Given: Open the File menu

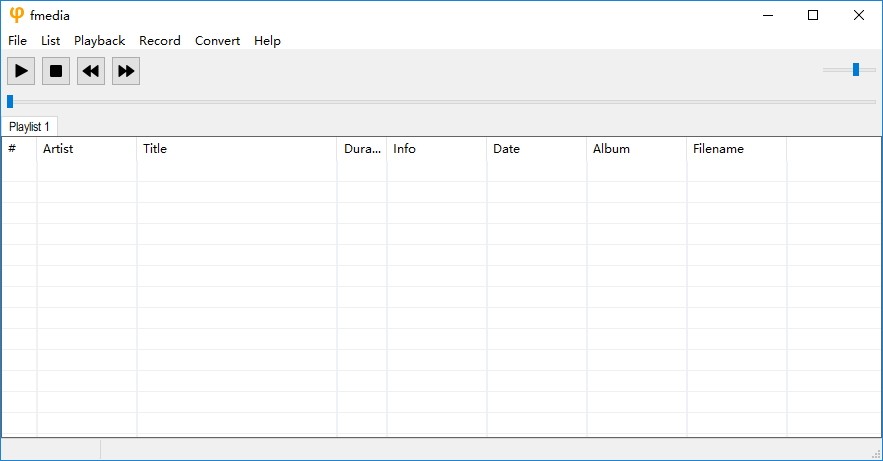Looking at the screenshot, I should pyautogui.click(x=17, y=41).
